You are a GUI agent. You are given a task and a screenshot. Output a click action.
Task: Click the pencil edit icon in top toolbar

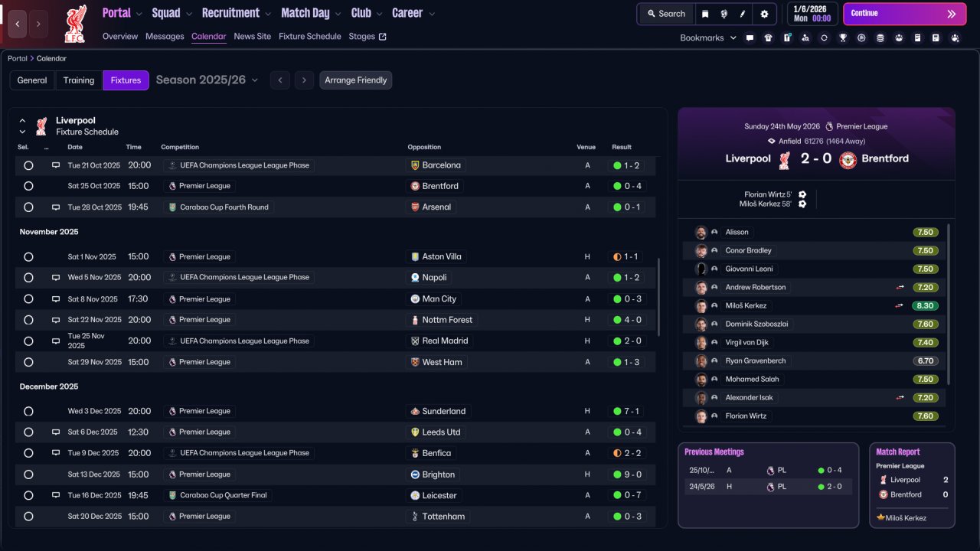tap(743, 14)
